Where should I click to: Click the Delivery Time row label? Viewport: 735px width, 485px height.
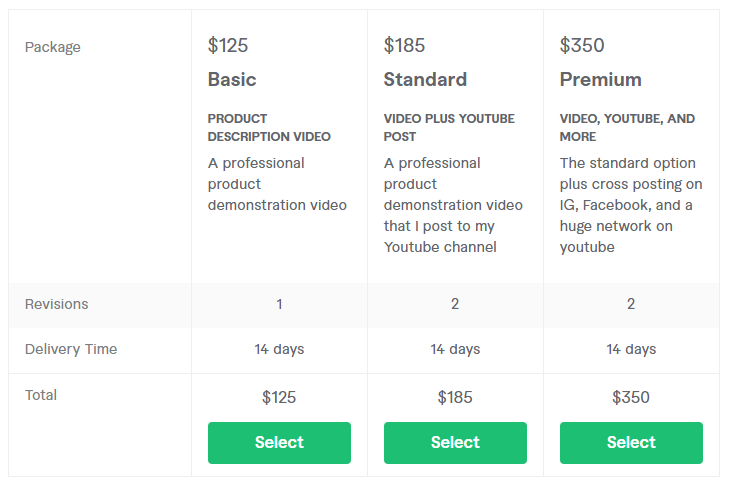click(x=71, y=349)
